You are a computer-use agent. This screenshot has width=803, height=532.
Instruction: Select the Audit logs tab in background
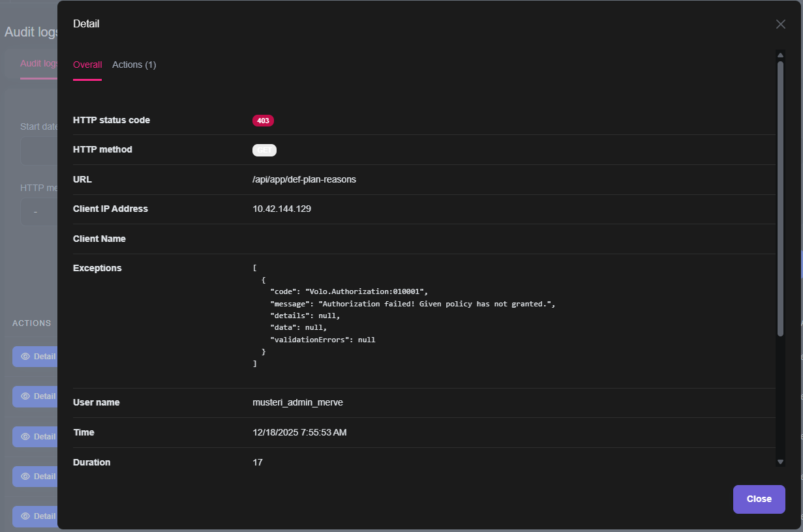pos(39,64)
